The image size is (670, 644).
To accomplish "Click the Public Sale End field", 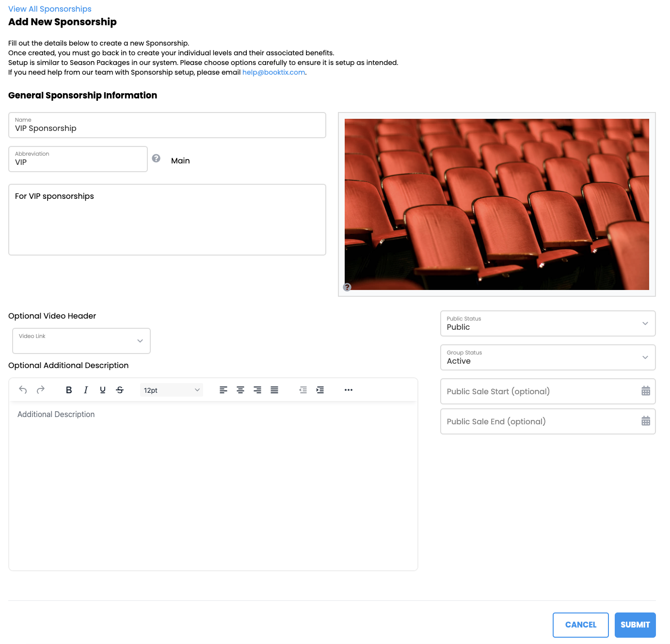I will (548, 421).
